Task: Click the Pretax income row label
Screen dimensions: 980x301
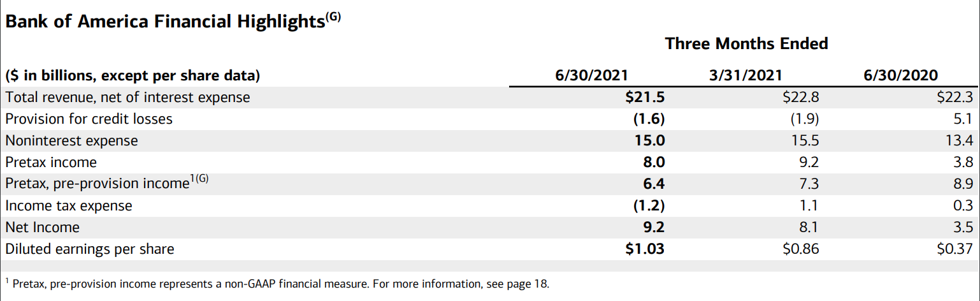Action: pos(51,162)
